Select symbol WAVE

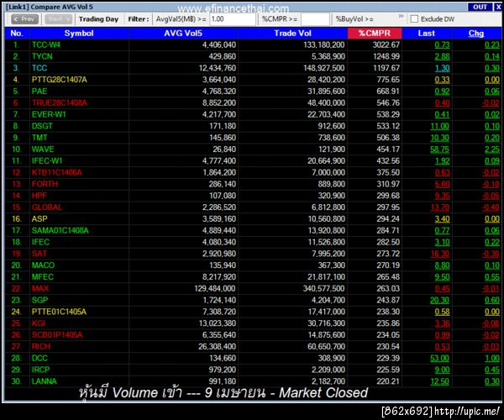(x=43, y=150)
